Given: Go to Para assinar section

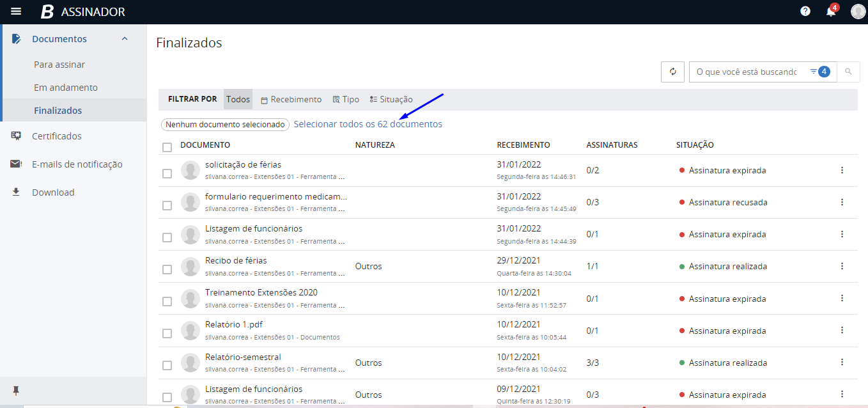Looking at the screenshot, I should [x=59, y=65].
